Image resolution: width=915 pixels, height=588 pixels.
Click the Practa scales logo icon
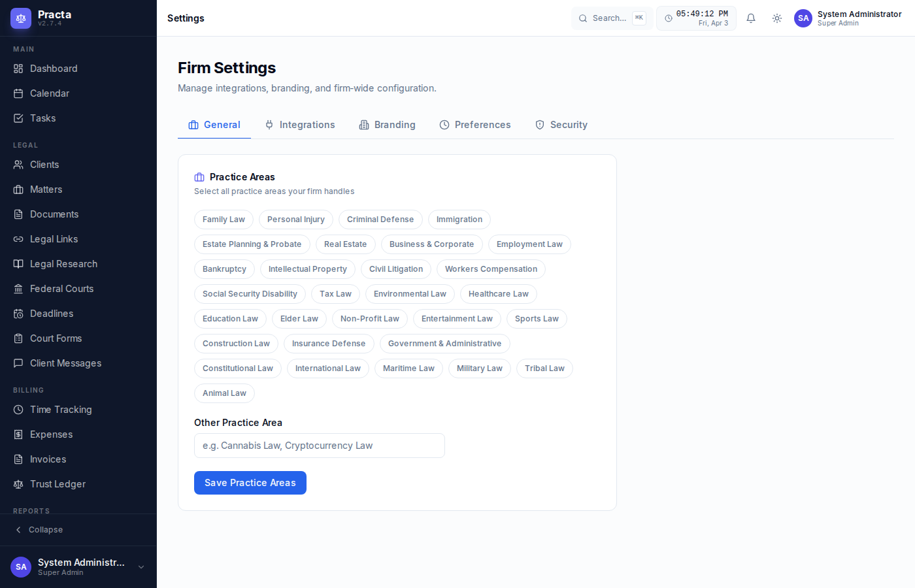point(21,18)
